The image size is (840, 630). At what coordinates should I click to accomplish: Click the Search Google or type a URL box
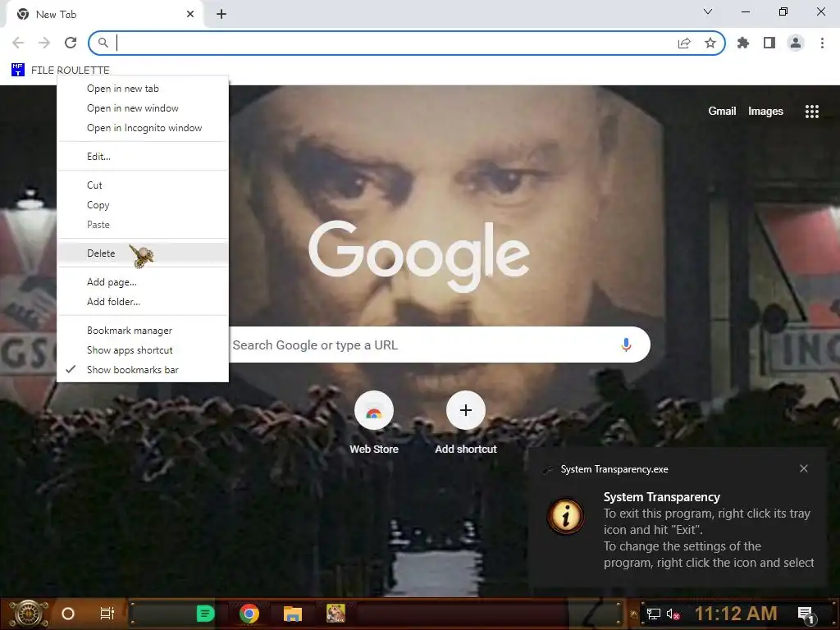(421, 345)
